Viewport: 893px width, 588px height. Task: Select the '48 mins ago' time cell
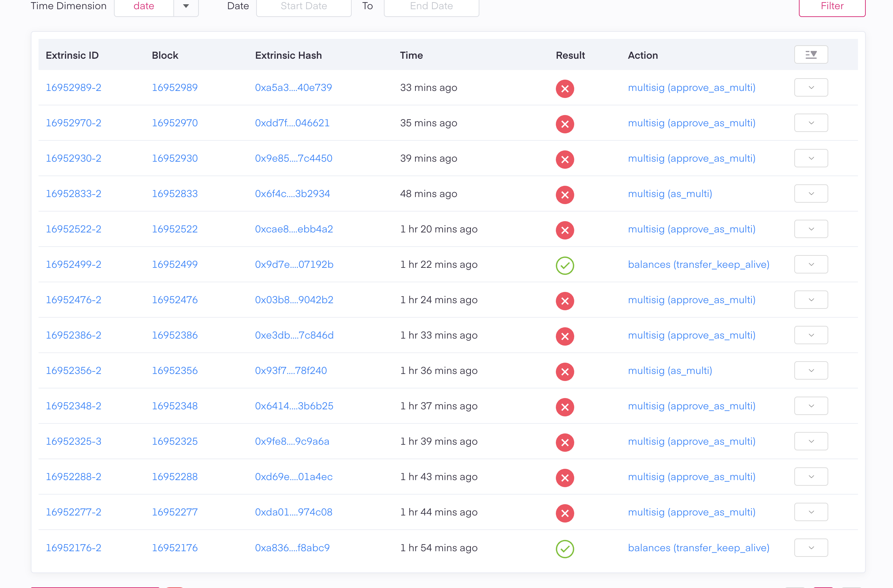click(428, 194)
